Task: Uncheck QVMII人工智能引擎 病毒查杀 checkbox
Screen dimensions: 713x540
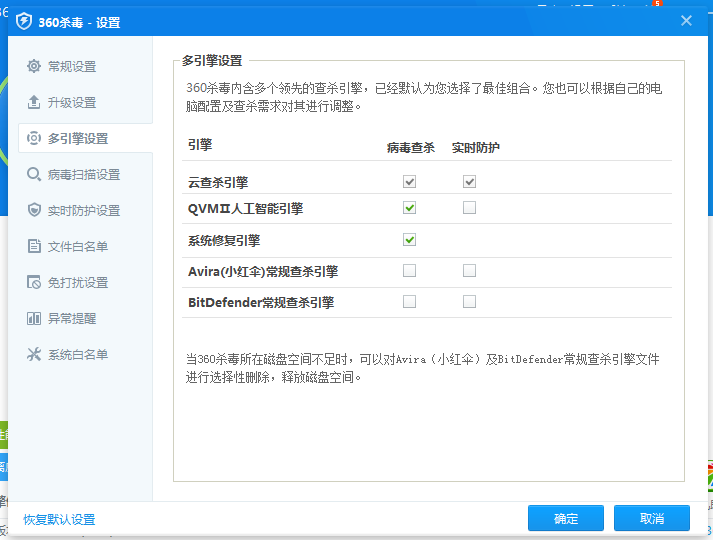Action: click(x=409, y=208)
